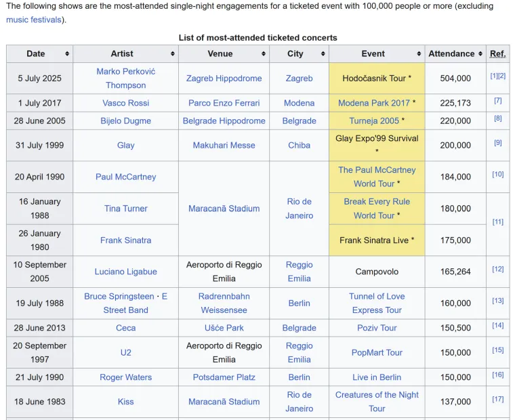Sort table by Date column arrows
Screen dimensions: 515x420
[67, 54]
